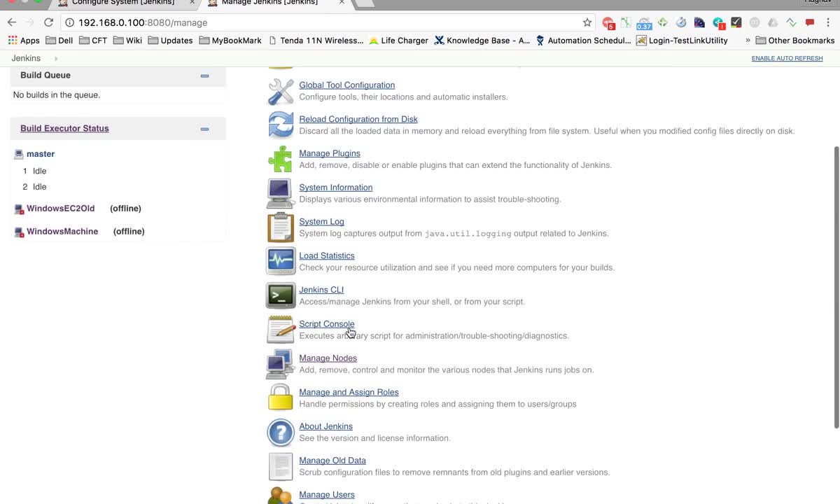This screenshot has width=840, height=504.
Task: Open the System Log link
Action: 321,222
